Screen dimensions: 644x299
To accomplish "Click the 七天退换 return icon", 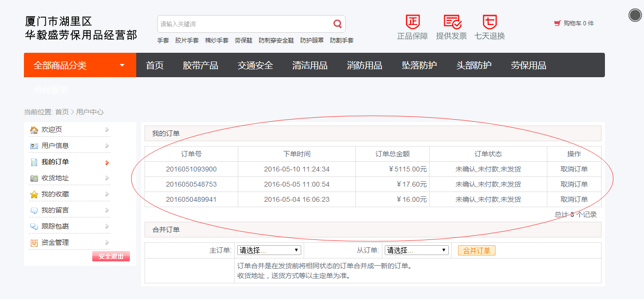I will [x=489, y=22].
